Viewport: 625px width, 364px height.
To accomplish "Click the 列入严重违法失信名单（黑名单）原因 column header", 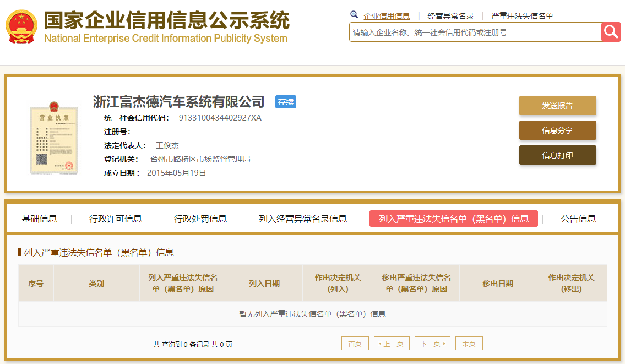I will (183, 284).
